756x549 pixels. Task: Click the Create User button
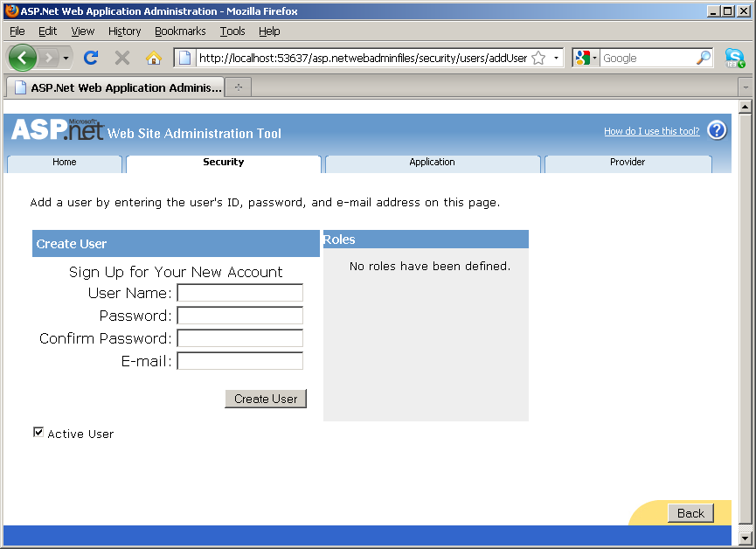point(266,399)
